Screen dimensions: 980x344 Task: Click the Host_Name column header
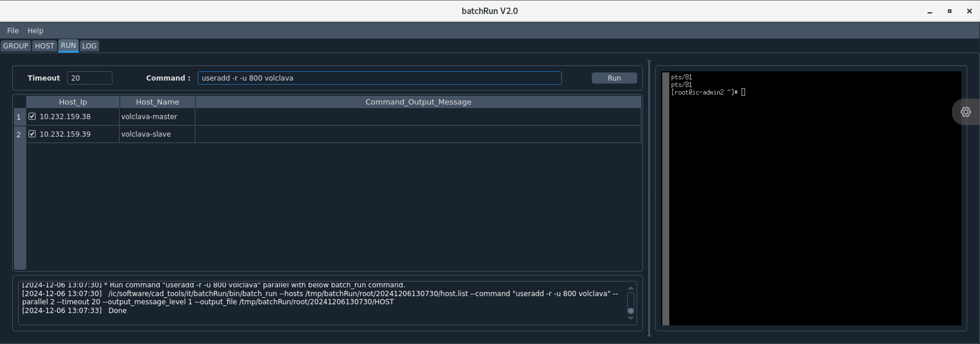[157, 102]
